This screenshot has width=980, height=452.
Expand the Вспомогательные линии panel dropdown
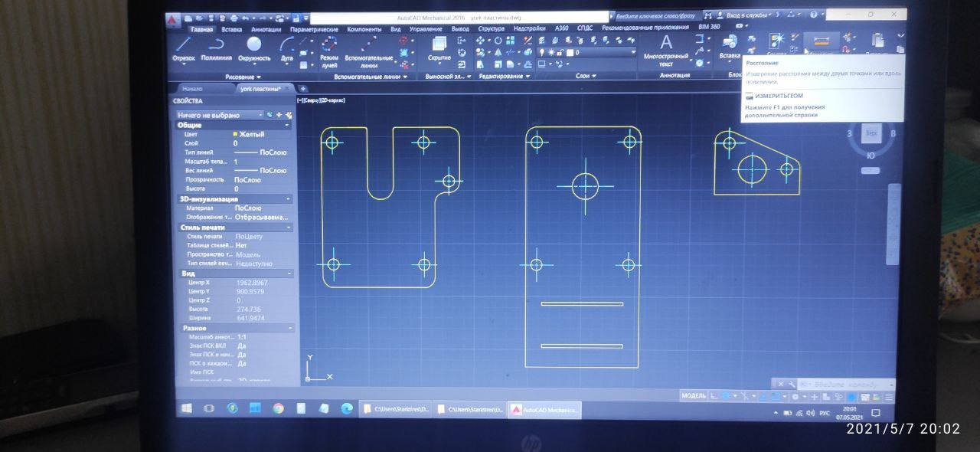pos(371,77)
